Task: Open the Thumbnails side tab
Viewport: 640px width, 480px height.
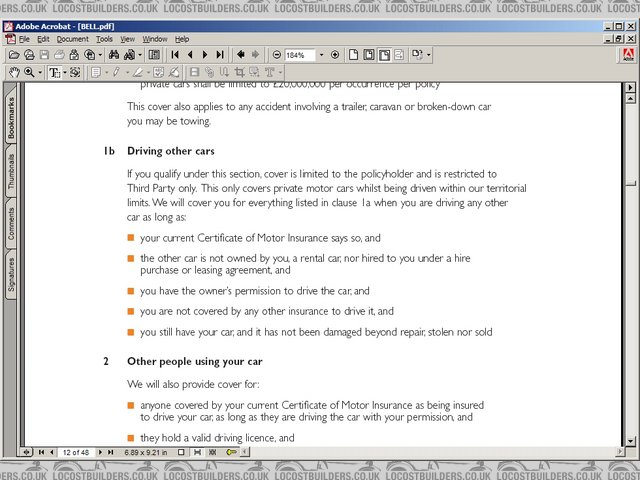Action: [x=11, y=172]
